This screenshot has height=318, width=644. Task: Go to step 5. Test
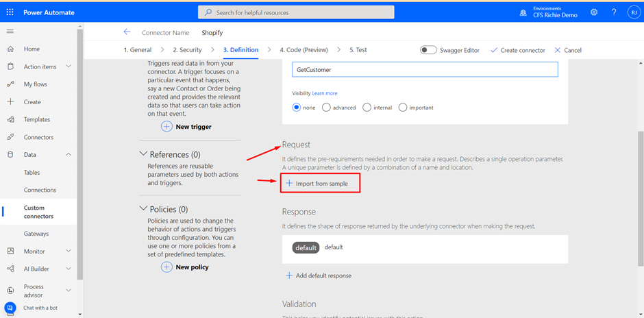pos(358,50)
